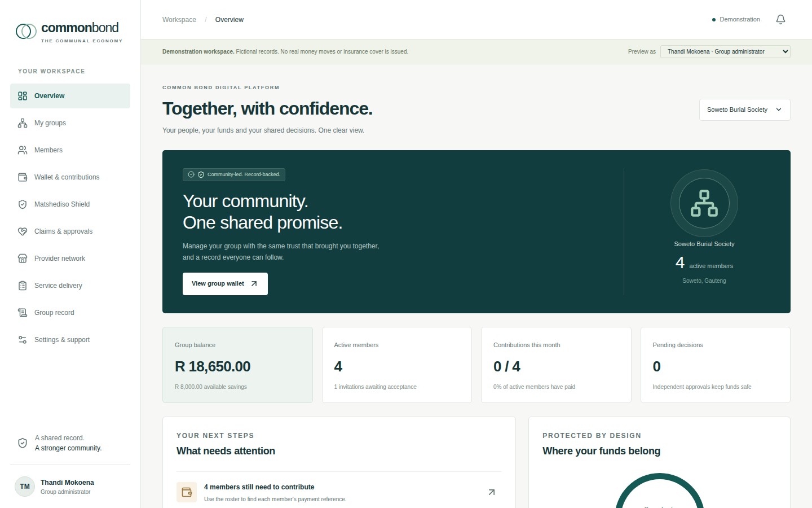Viewport: 812px width, 508px height.
Task: Open the Preview as role dropdown
Action: click(725, 51)
